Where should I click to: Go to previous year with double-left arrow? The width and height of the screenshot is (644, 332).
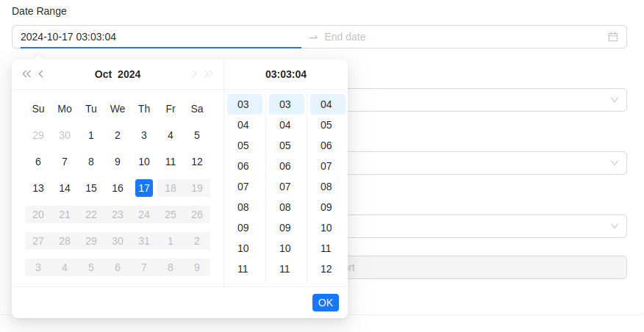26,73
